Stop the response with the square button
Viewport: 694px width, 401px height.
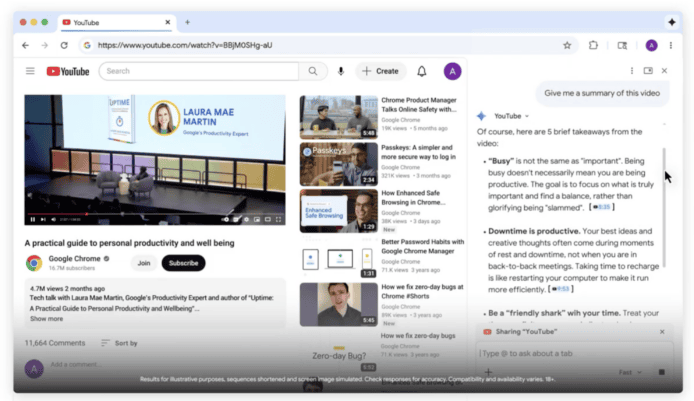[662, 372]
